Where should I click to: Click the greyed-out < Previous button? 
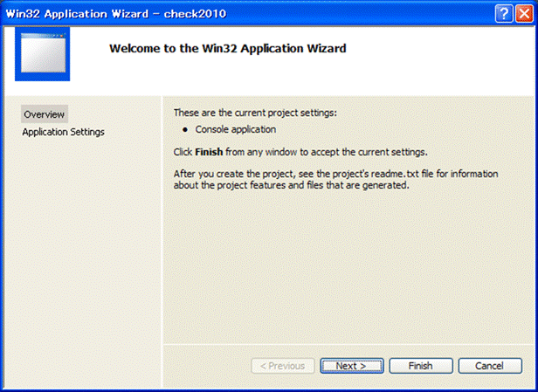282,366
